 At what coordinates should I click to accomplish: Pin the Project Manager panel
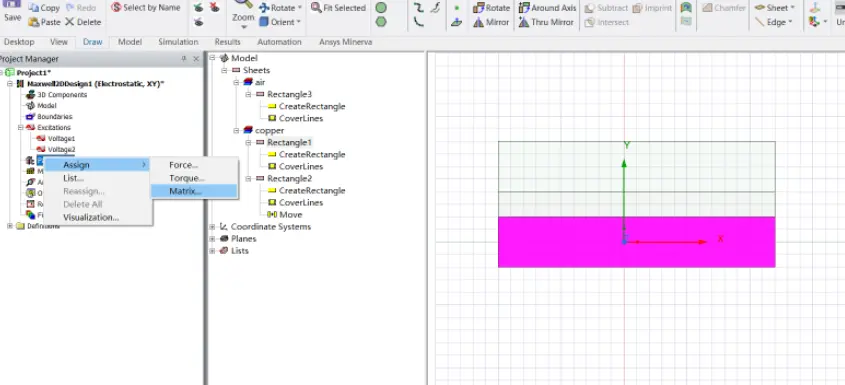184,59
